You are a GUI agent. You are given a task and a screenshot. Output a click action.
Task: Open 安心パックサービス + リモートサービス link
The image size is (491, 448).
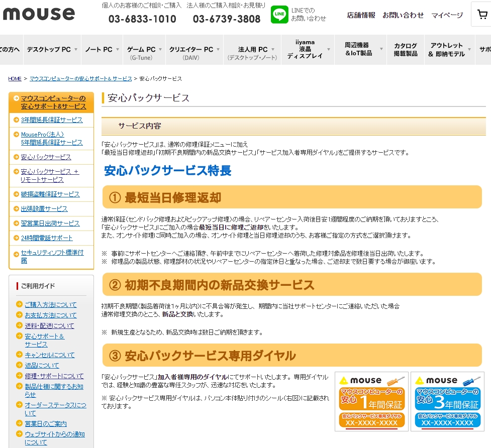pos(50,175)
